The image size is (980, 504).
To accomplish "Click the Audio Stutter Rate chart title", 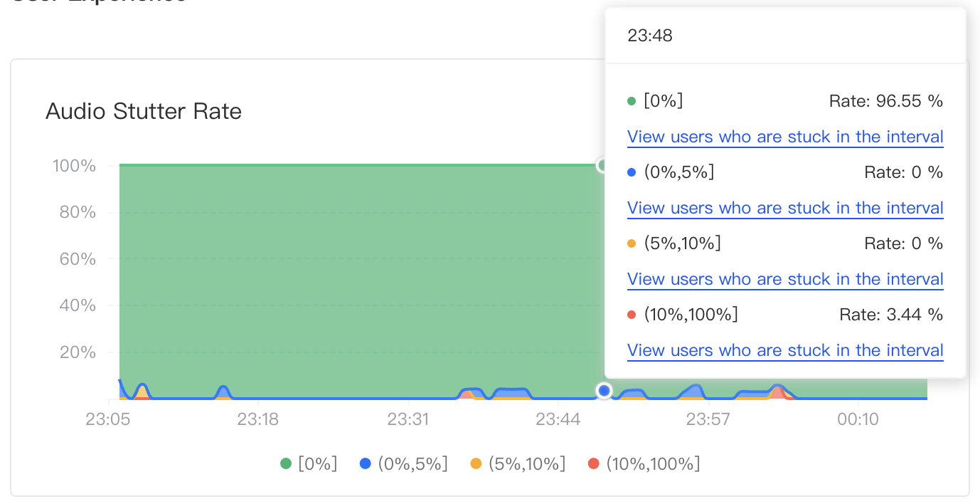I will click(x=144, y=112).
